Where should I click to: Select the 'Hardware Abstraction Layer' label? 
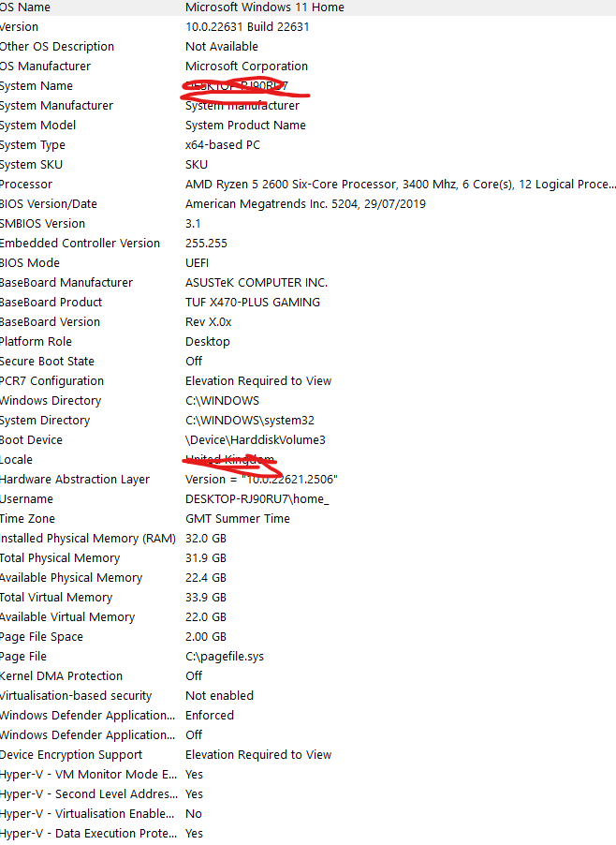75,480
